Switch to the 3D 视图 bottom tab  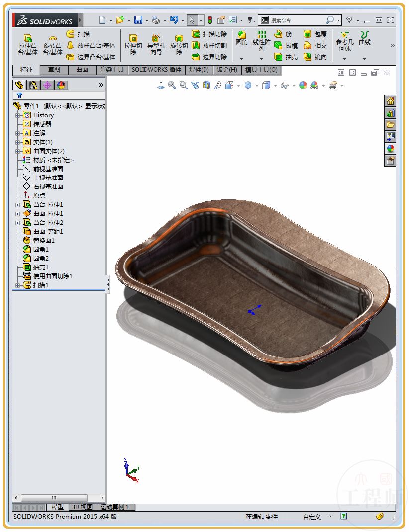82,507
